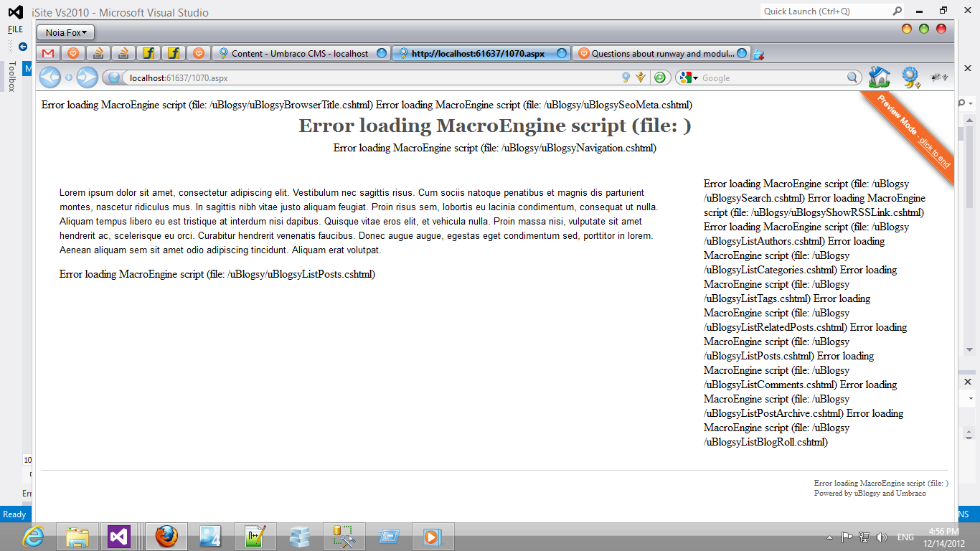Click Visual Studio scrollbar down arrow
The image size is (980, 551).
(969, 349)
